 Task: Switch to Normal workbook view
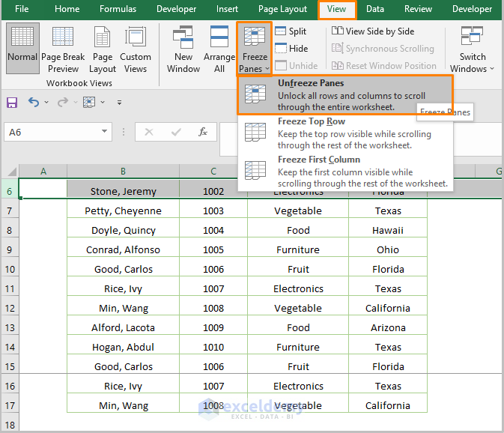(x=22, y=48)
